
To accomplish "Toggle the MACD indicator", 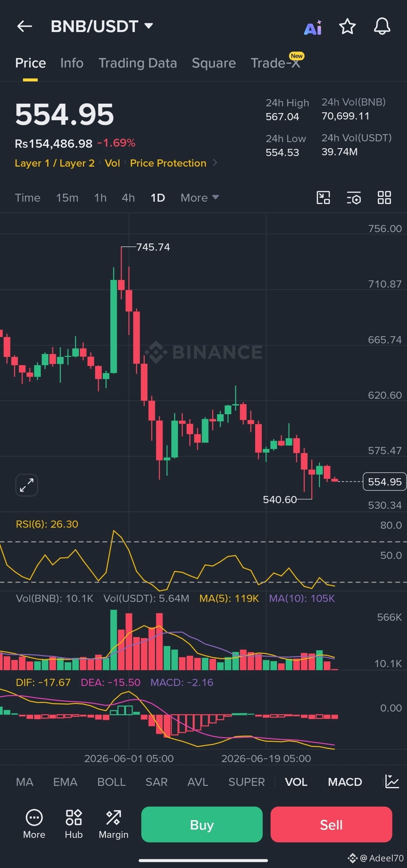I will (345, 782).
